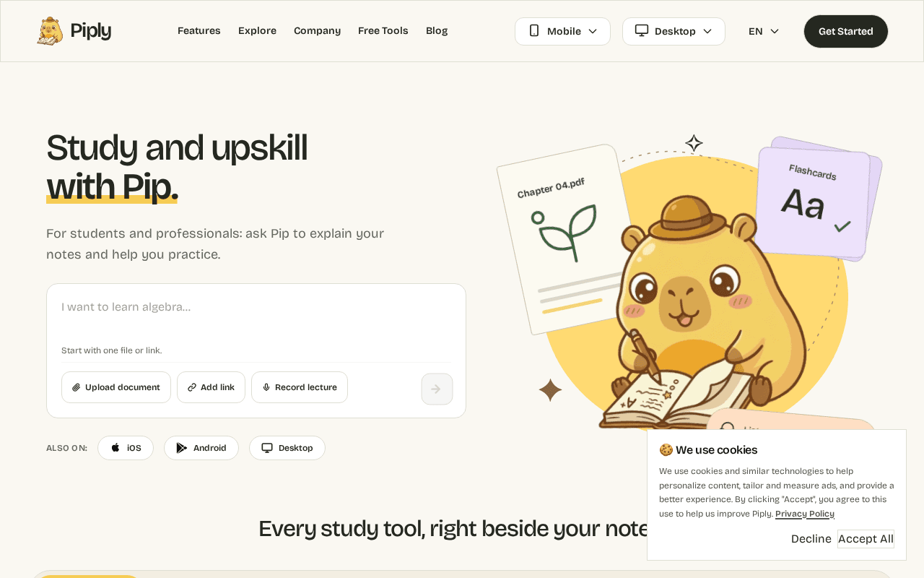This screenshot has height=578, width=924.
Task: Click the microphone icon on Record lecture
Action: [x=266, y=387]
